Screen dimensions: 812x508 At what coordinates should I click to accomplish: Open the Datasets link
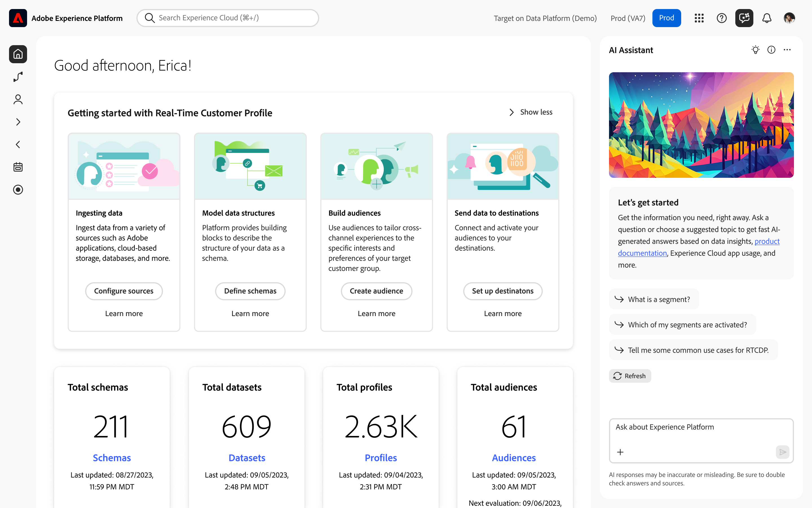click(247, 457)
